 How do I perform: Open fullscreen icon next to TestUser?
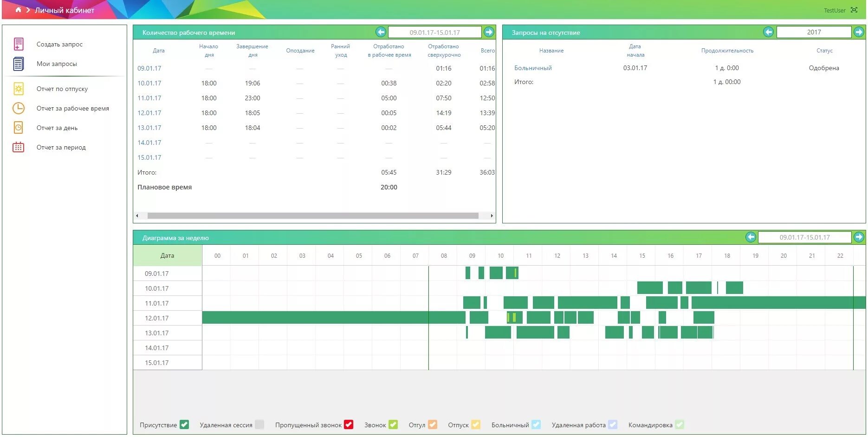click(x=854, y=10)
